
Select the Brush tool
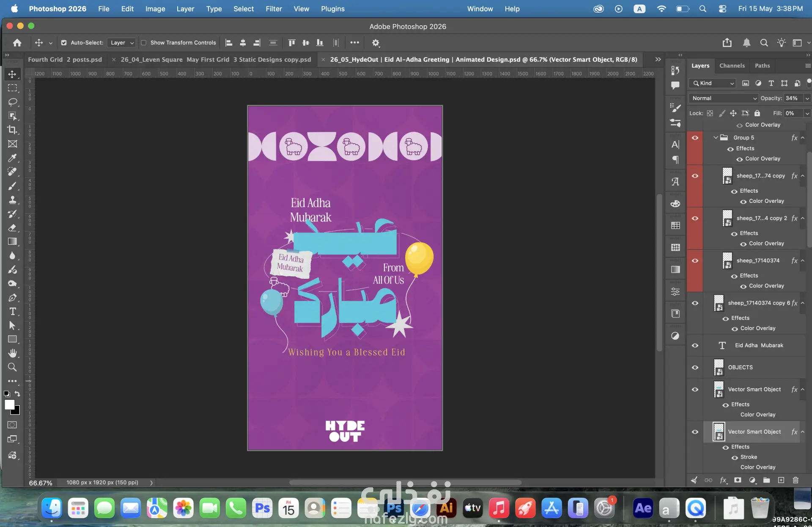point(13,186)
